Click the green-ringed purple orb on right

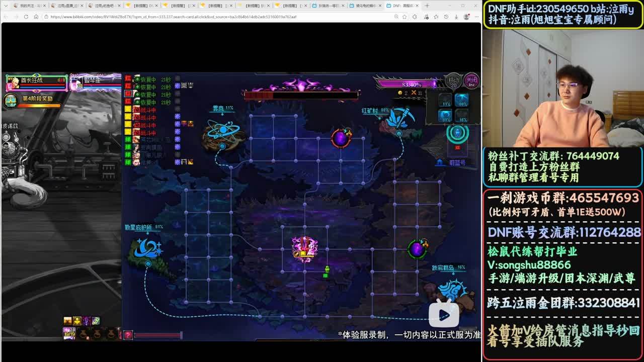point(417,249)
